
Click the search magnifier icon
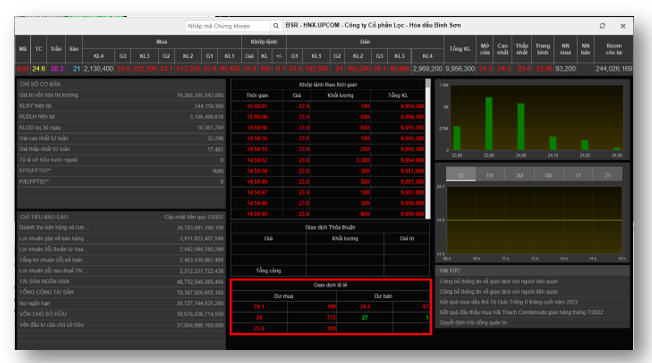(x=276, y=26)
